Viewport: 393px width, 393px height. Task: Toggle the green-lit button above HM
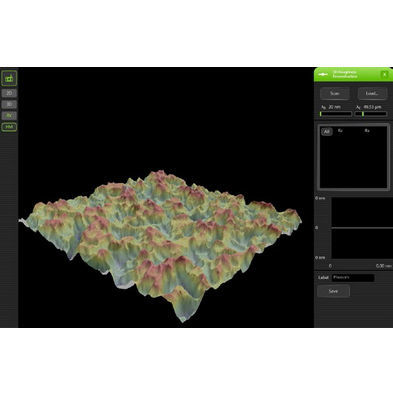(9, 116)
